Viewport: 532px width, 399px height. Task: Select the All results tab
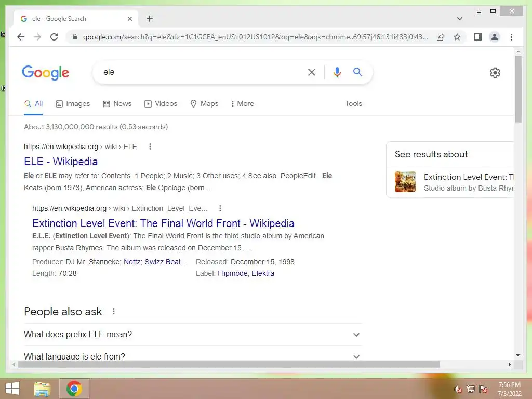[33, 104]
